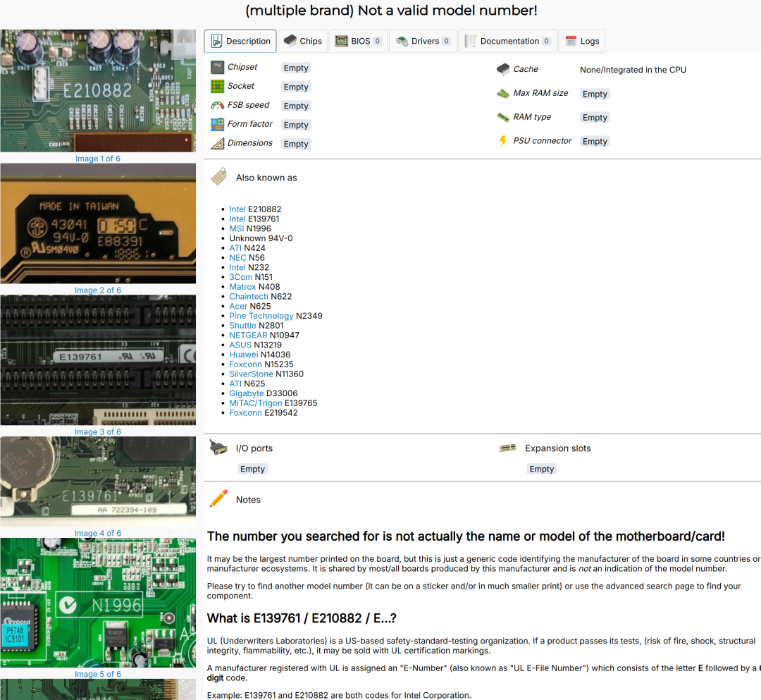Follow the MiTAC/Trigon link
Image resolution: width=761 pixels, height=700 pixels.
click(x=256, y=403)
